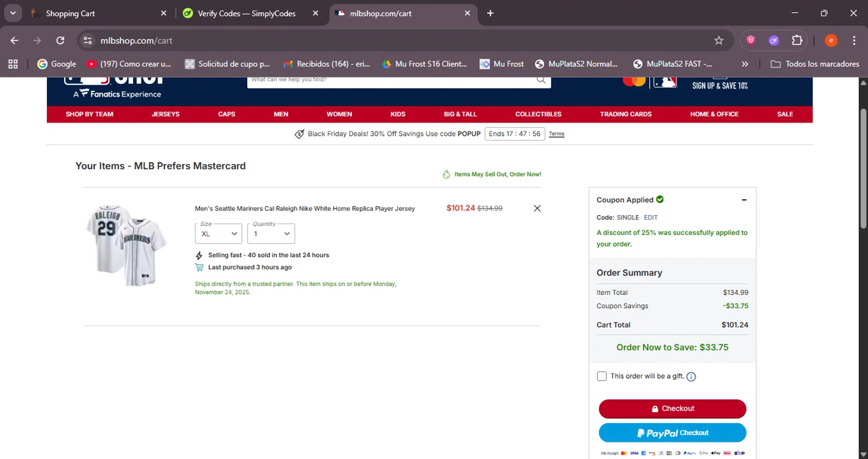This screenshot has height=459, width=868.
Task: Open the Jerseys menu
Action: (x=165, y=114)
